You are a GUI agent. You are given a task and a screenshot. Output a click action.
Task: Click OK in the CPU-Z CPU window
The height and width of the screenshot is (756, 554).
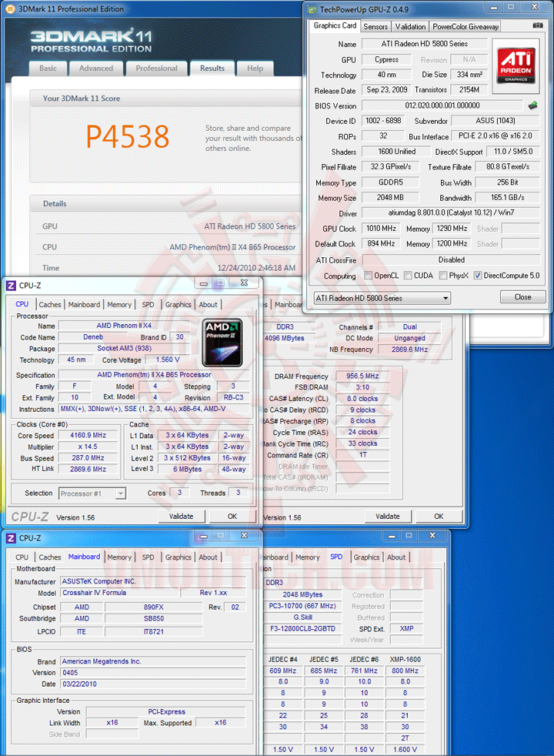tap(232, 517)
